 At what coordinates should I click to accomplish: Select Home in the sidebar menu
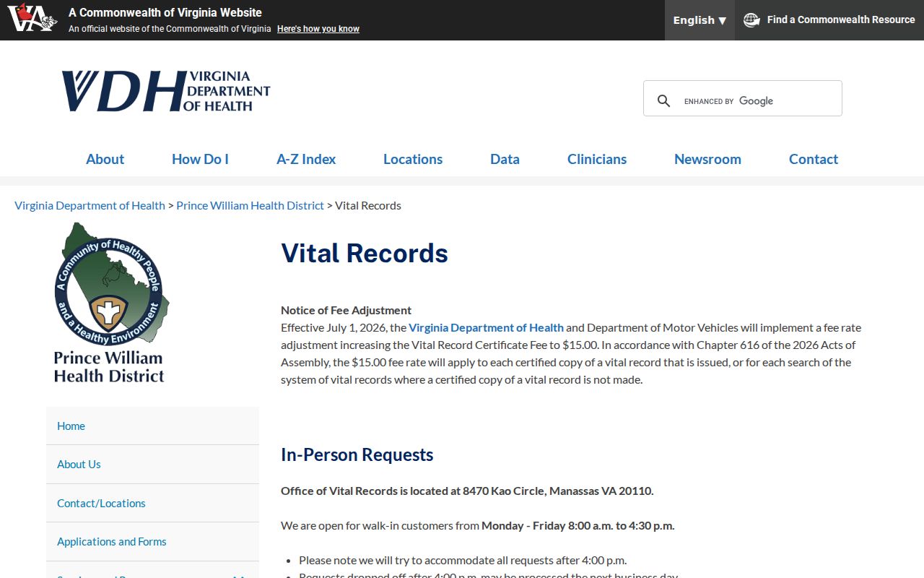point(152,426)
